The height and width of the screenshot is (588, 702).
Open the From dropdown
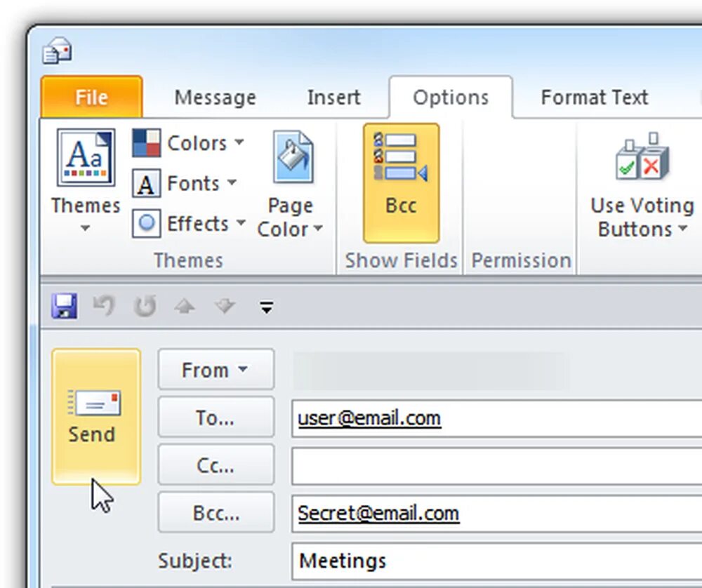pyautogui.click(x=216, y=370)
